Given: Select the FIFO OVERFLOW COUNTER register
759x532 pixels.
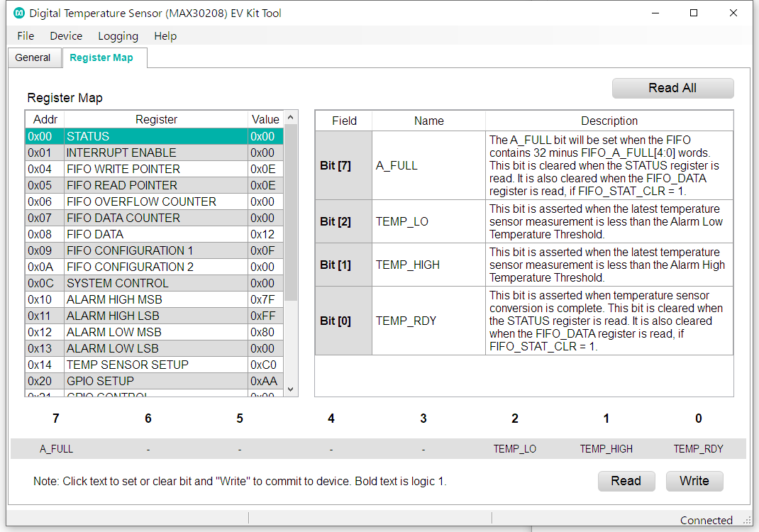Looking at the screenshot, I should (x=154, y=202).
